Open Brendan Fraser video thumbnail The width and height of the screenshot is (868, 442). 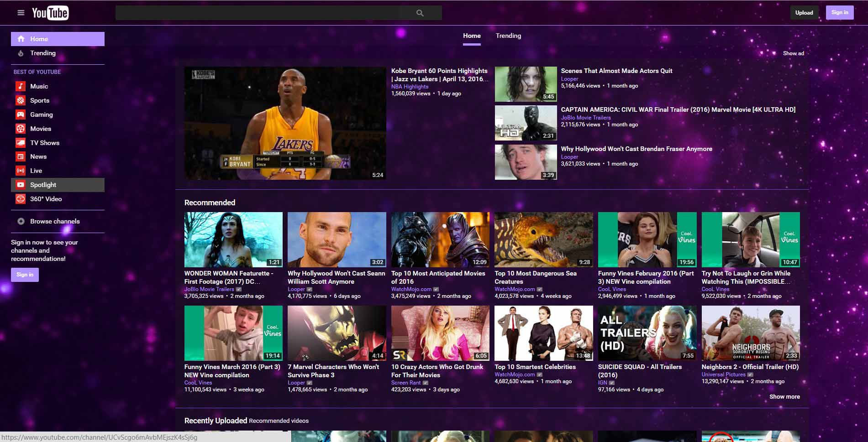[x=526, y=162]
